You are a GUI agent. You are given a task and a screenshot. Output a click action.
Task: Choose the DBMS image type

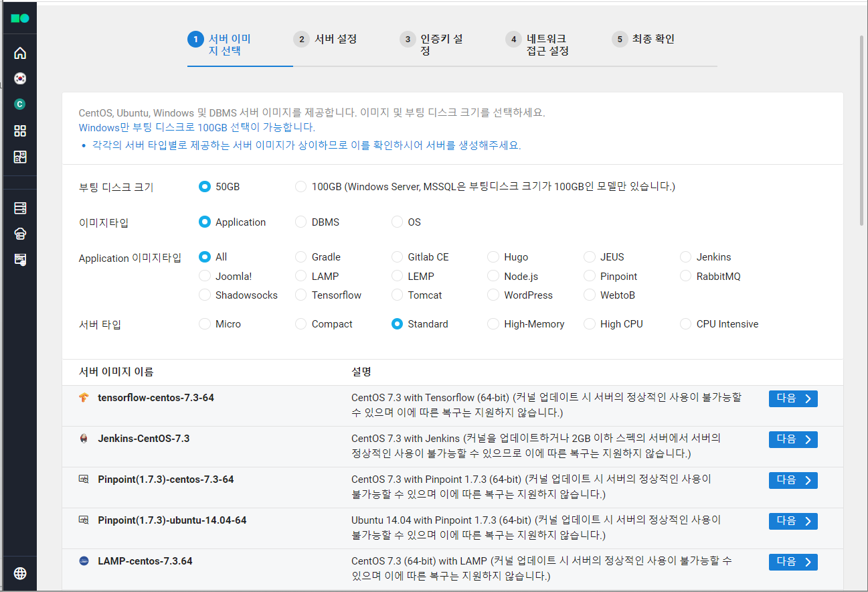301,222
